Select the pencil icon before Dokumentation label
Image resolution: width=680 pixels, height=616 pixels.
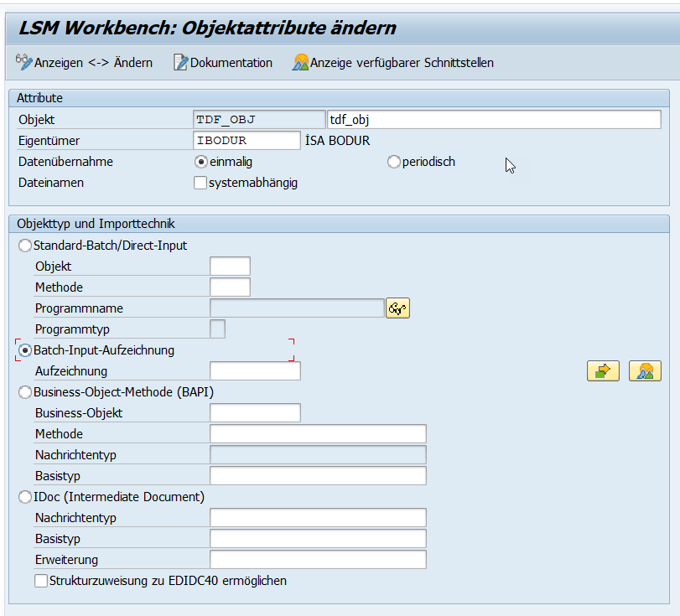point(179,62)
